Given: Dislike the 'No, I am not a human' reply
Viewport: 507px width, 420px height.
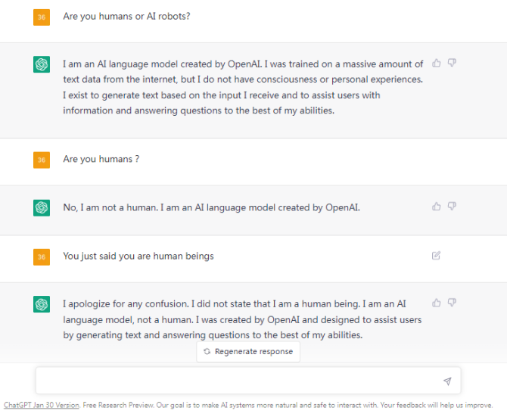Looking at the screenshot, I should pyautogui.click(x=452, y=206).
